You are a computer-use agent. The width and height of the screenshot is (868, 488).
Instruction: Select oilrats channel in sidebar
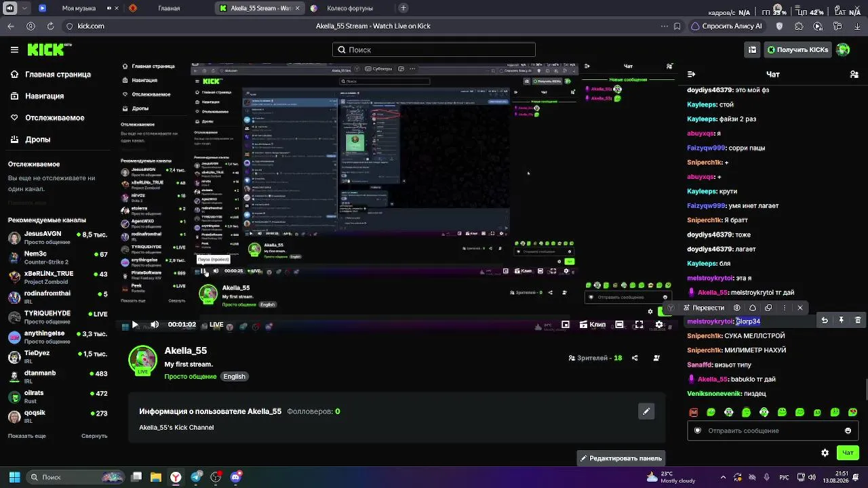click(58, 396)
